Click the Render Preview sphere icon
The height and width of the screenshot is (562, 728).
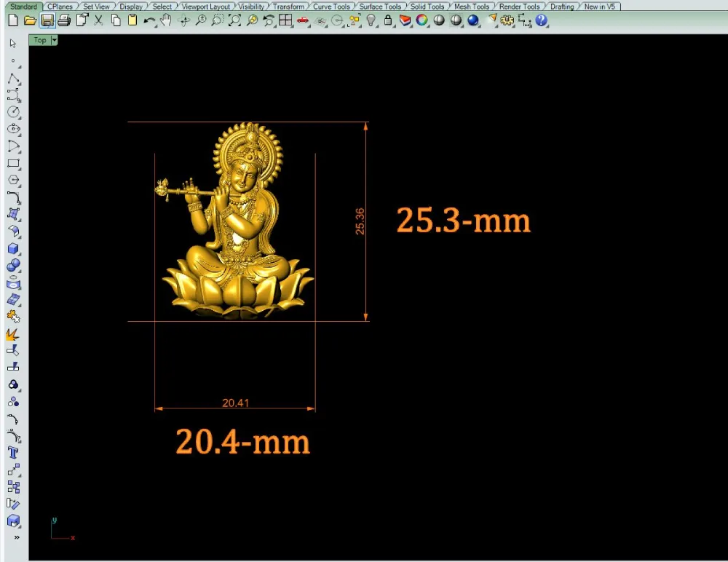pyautogui.click(x=456, y=20)
